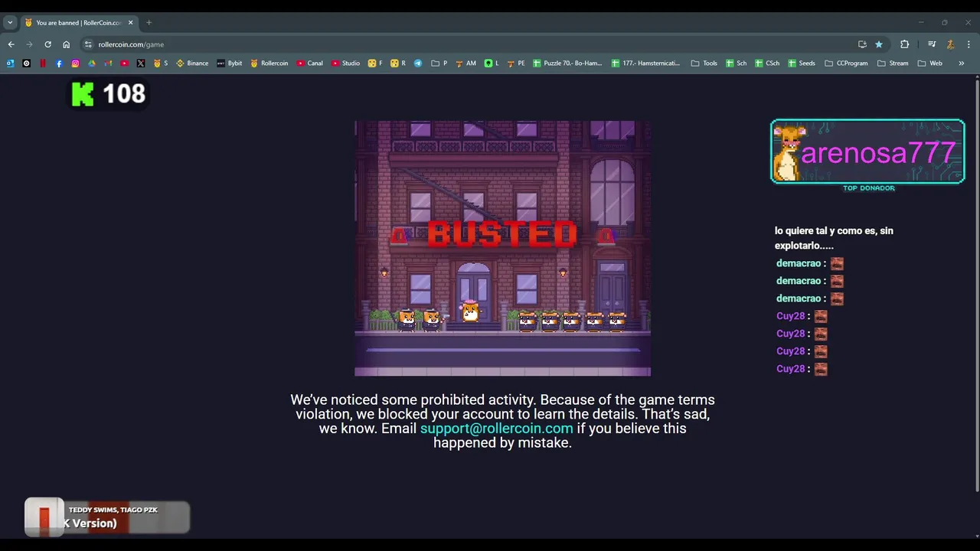Go back using the browser back arrow
Screen dimensions: 980x551
(x=11, y=44)
